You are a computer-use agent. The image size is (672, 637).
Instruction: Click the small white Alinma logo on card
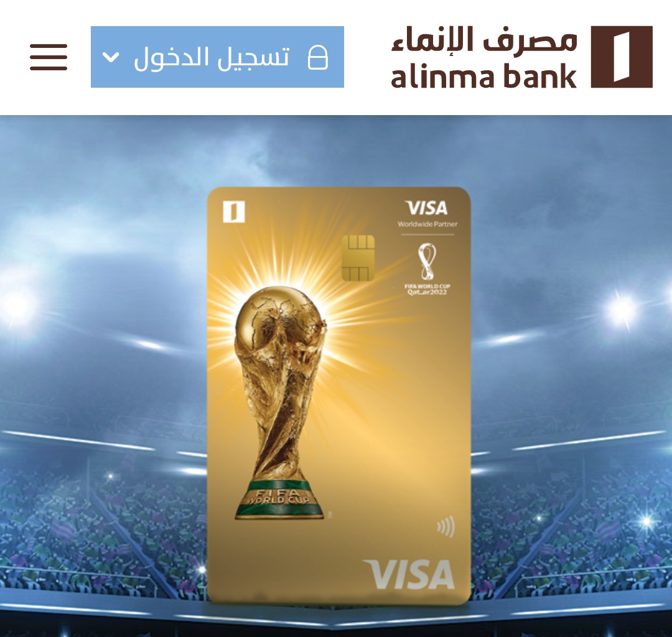(x=234, y=212)
